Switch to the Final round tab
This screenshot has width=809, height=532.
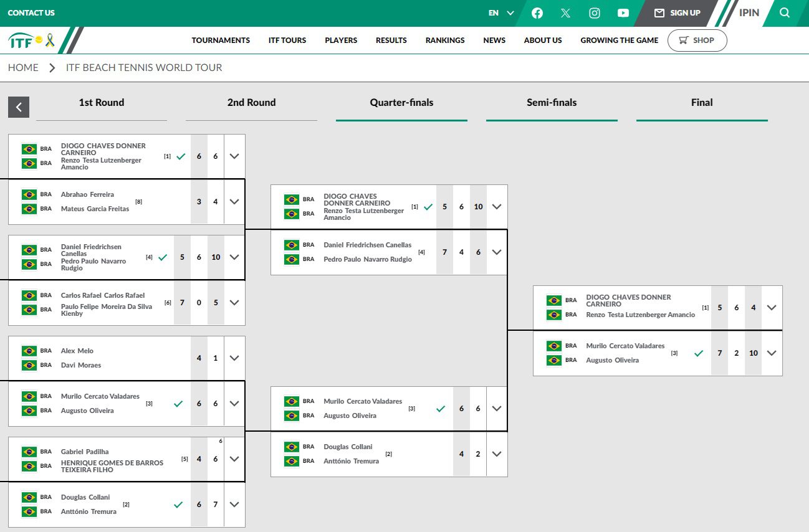point(702,103)
